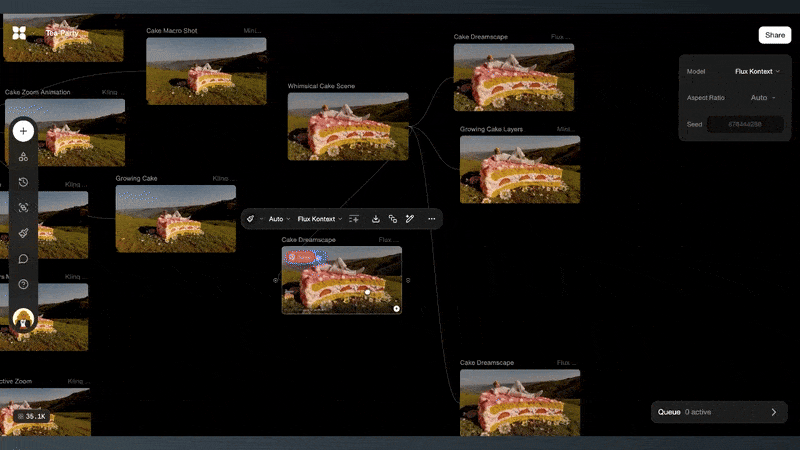Expand the Queue panel chevron
The width and height of the screenshot is (800, 450).
[x=773, y=412]
